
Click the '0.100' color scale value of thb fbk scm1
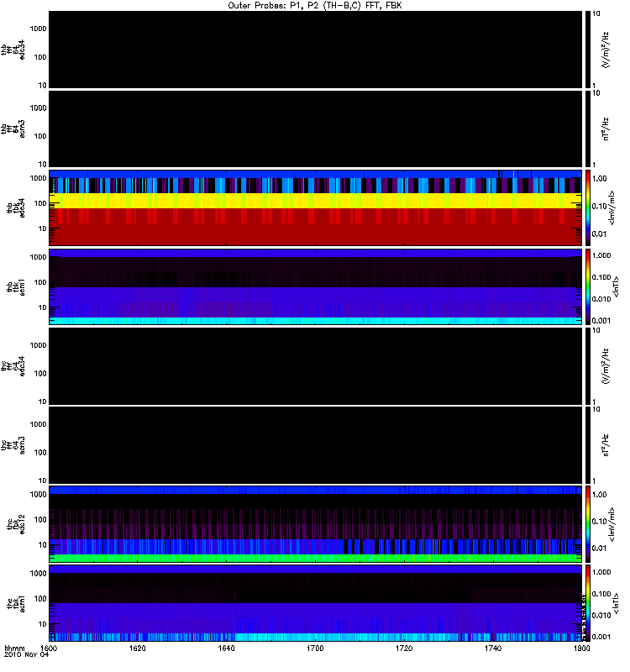click(x=601, y=277)
